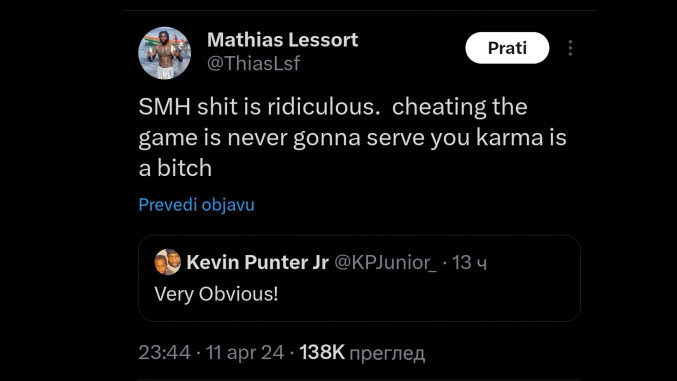Click the 'a bitch' last tweet line
The image size is (677, 381).
click(175, 168)
